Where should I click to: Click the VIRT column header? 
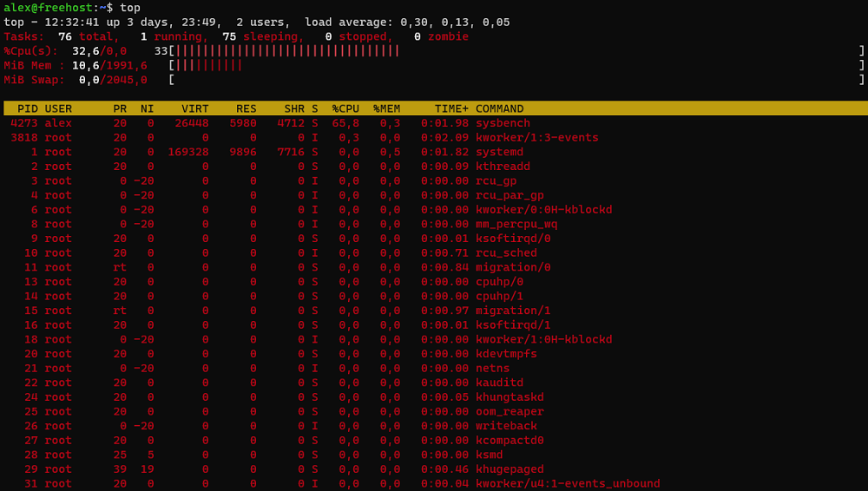194,108
